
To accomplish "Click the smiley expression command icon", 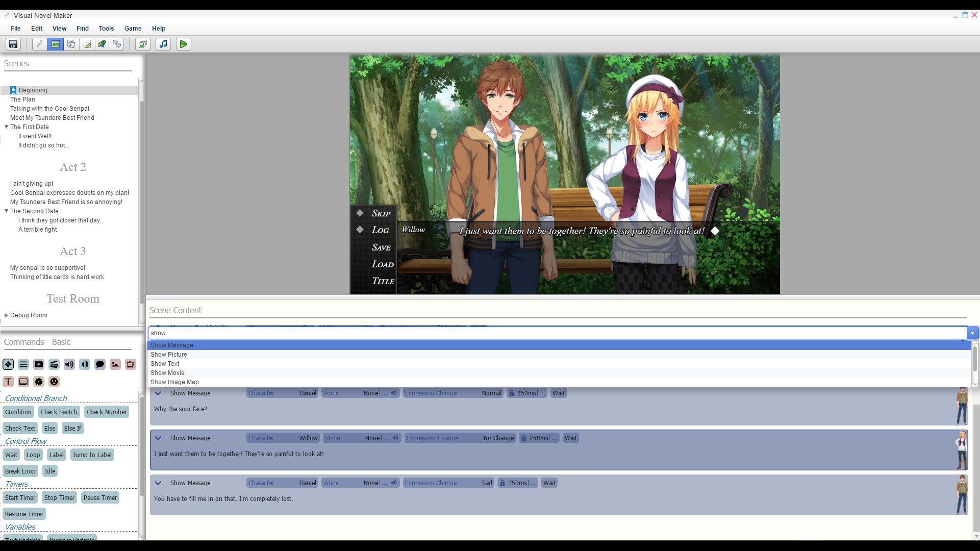I will click(54, 382).
